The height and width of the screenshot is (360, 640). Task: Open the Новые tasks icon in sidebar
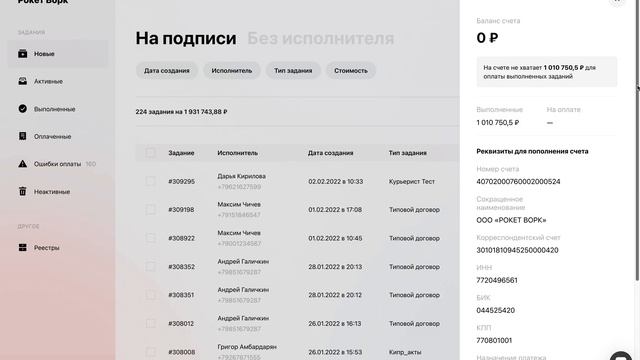(x=22, y=53)
